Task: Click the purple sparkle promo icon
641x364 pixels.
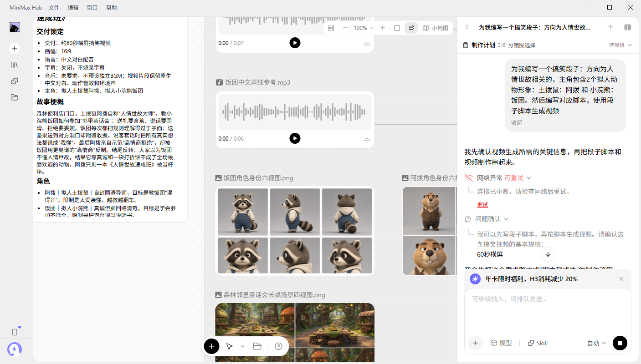Action: 475,279
